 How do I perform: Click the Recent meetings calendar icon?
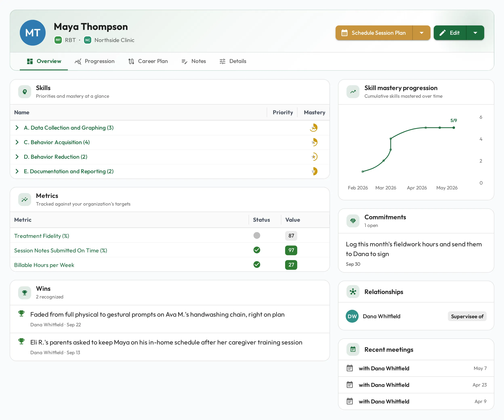click(353, 350)
